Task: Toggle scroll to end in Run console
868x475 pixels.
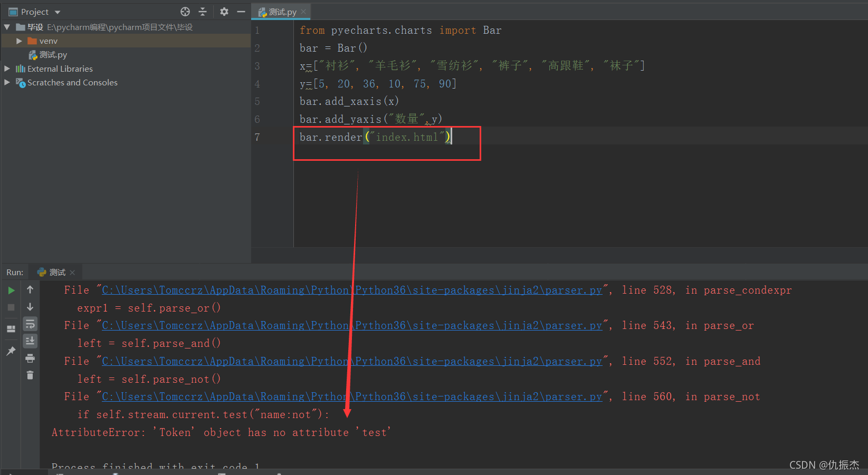Action: [30, 341]
